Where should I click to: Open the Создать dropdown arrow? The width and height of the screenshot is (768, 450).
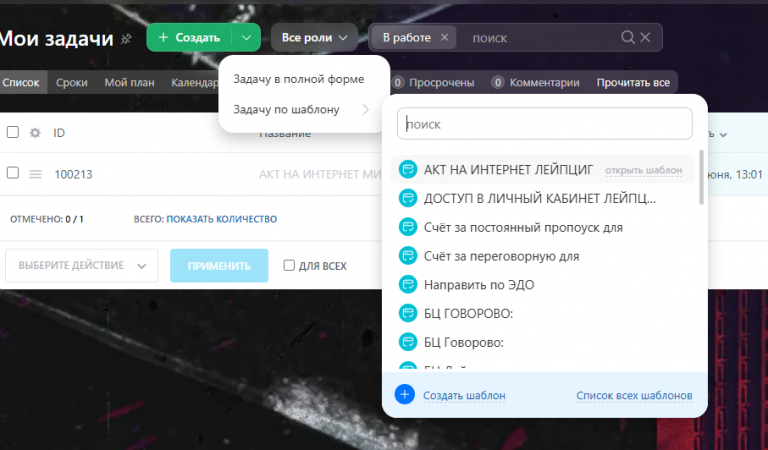[x=246, y=38]
